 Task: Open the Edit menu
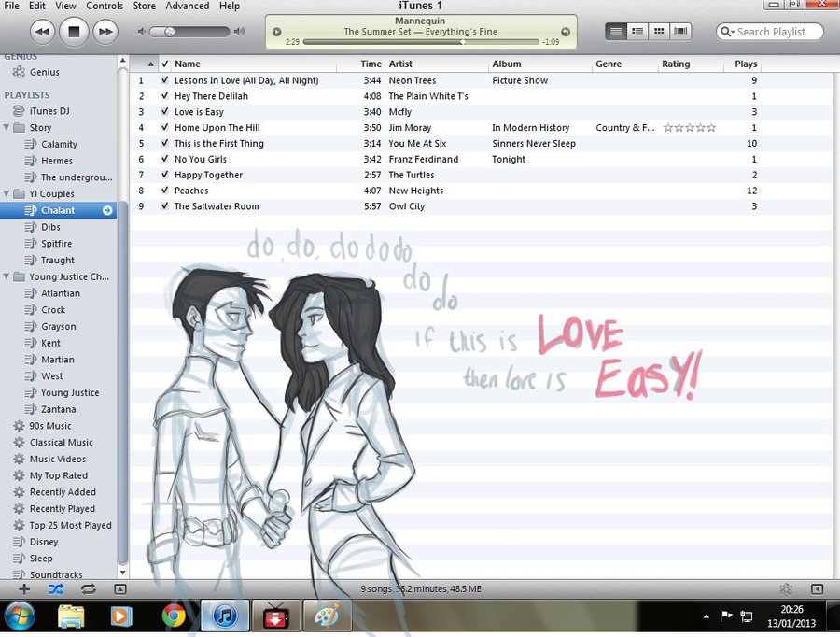tap(37, 6)
